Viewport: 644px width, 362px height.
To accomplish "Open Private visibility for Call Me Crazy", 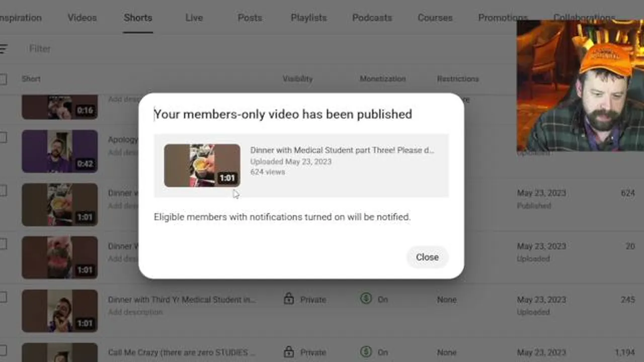I will click(x=313, y=352).
